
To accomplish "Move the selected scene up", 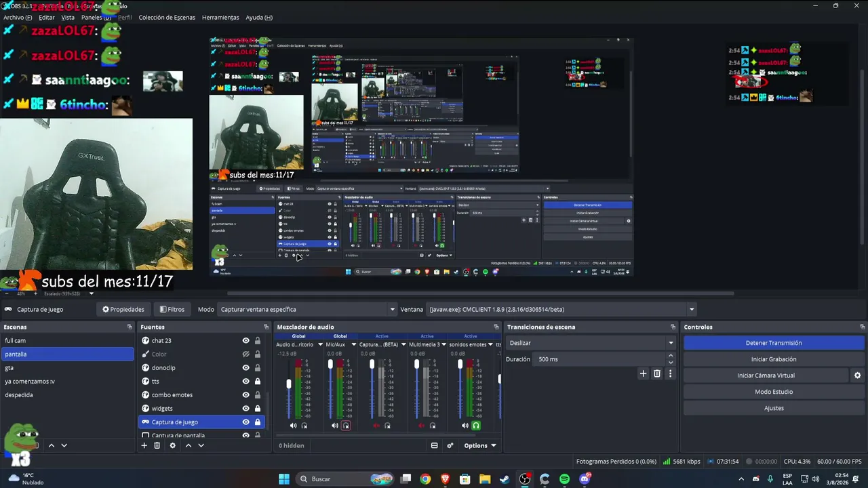I will click(51, 445).
